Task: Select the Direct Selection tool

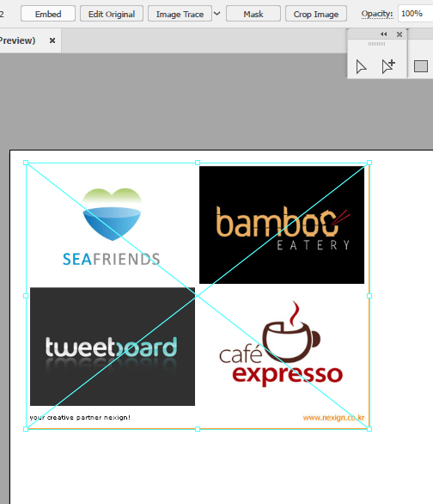Action: [362, 66]
